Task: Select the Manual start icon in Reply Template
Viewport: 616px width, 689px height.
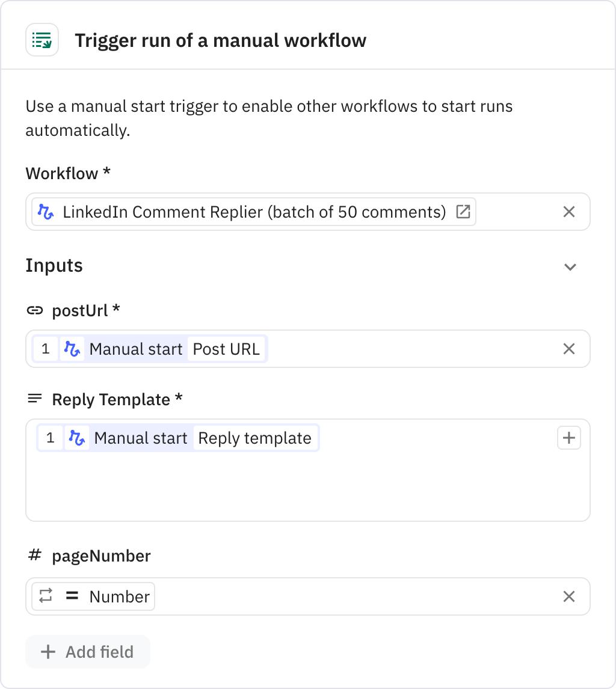Action: [78, 438]
